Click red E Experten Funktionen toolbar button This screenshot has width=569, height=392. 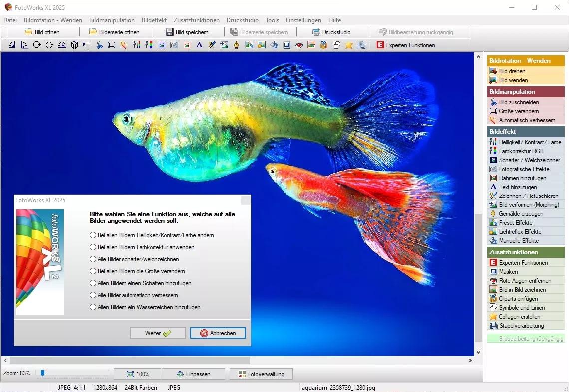[x=406, y=45]
